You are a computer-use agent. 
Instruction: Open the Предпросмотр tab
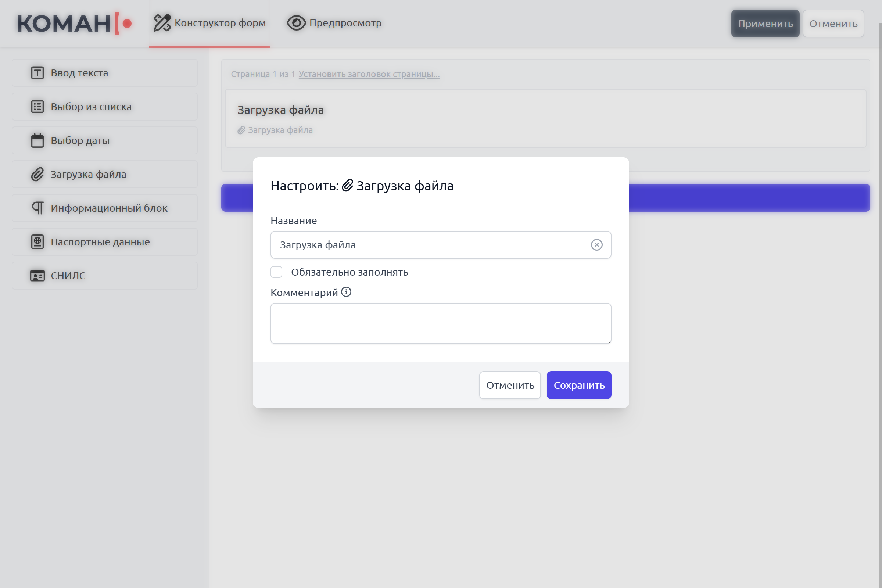pyautogui.click(x=334, y=23)
